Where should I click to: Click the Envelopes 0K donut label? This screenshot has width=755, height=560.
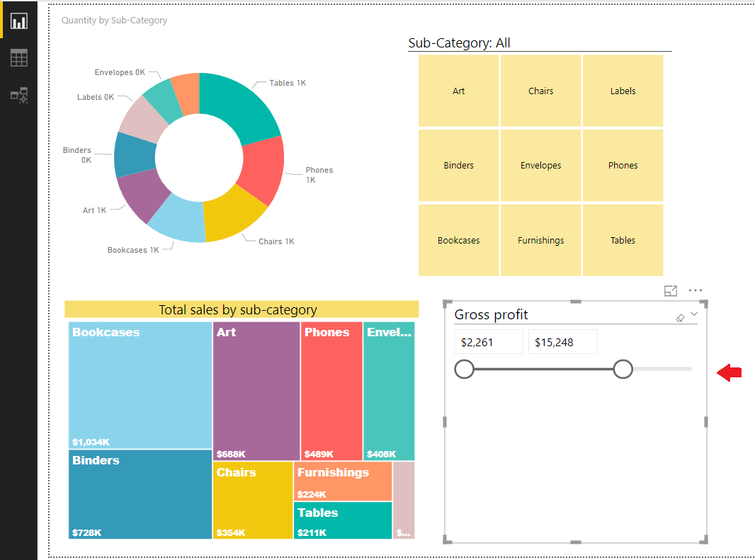[120, 72]
